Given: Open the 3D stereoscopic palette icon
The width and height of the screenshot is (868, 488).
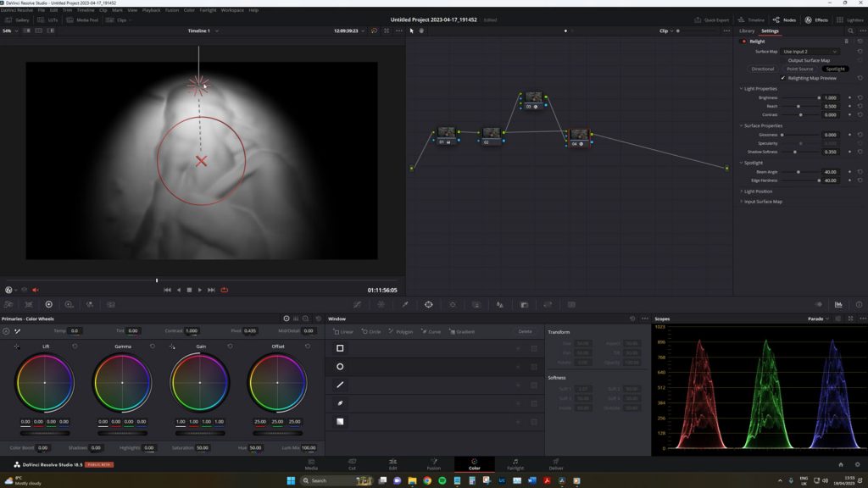Looking at the screenshot, I should 572,304.
